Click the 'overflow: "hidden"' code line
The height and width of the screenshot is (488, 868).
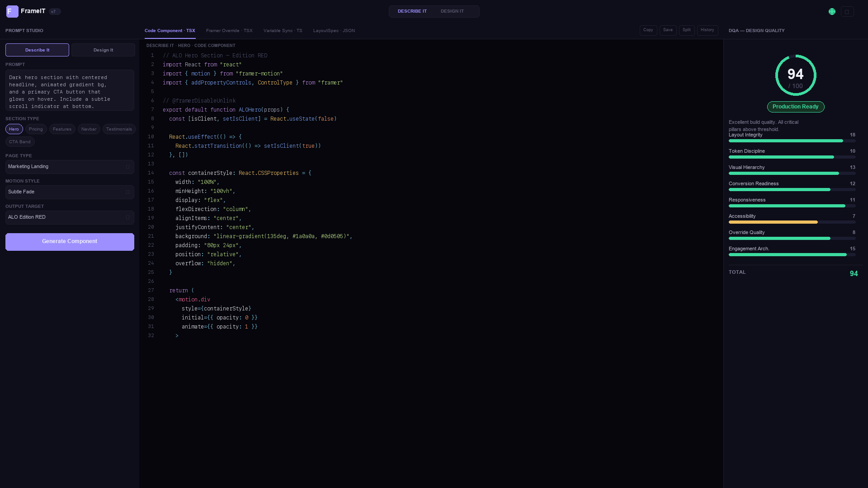205,263
